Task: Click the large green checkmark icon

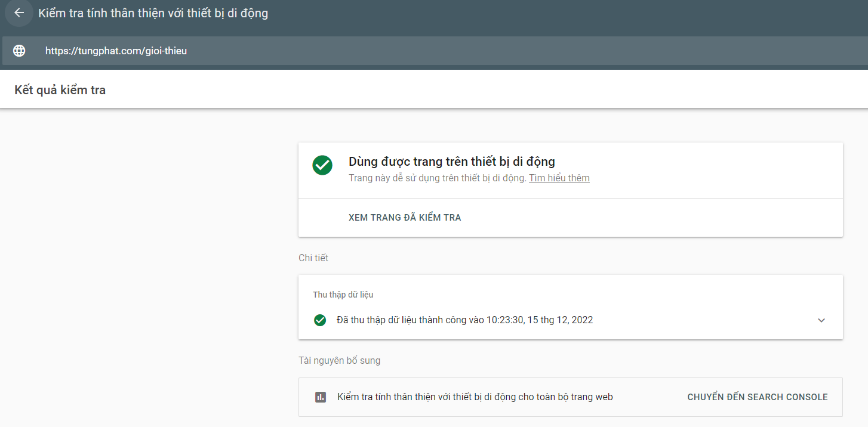Action: coord(322,165)
